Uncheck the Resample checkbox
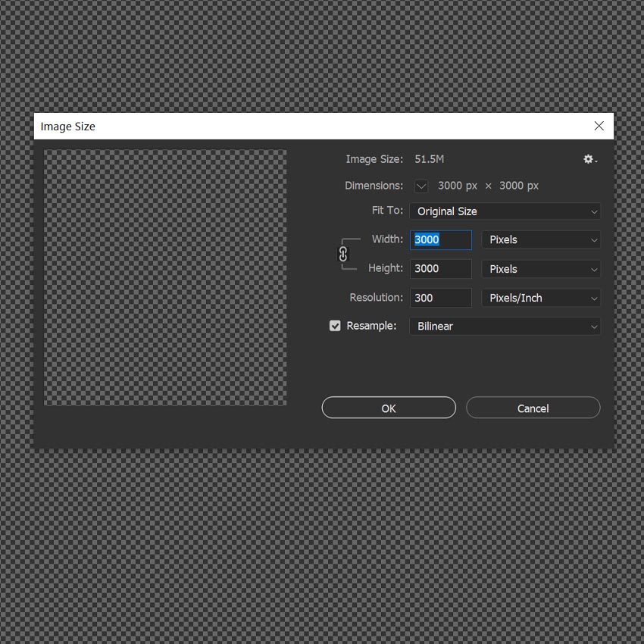 click(335, 326)
